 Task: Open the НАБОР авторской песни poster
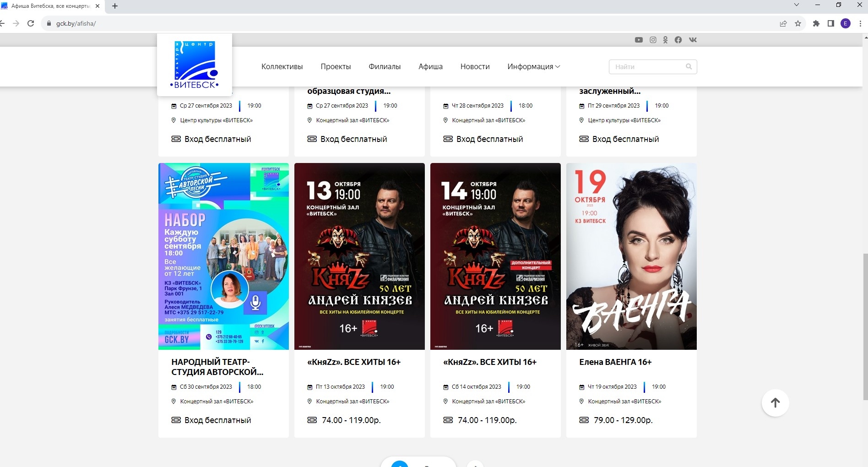point(223,256)
